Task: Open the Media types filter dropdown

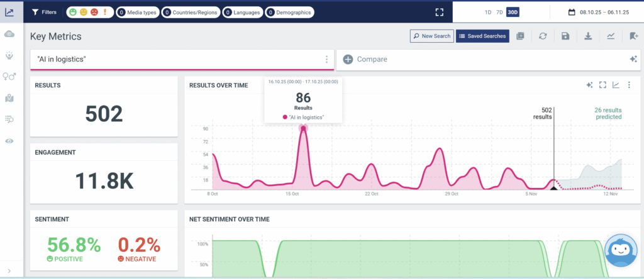Action: tap(136, 12)
